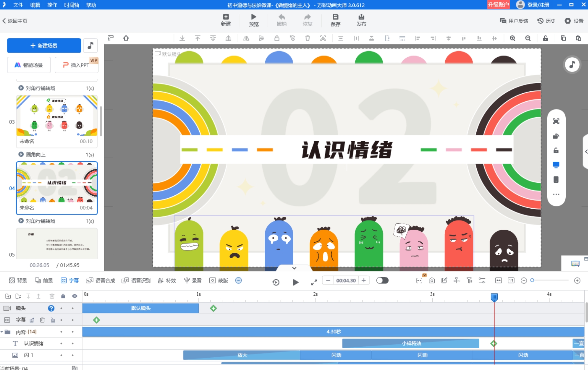Click the music note button beside 新建场景

[x=91, y=46]
